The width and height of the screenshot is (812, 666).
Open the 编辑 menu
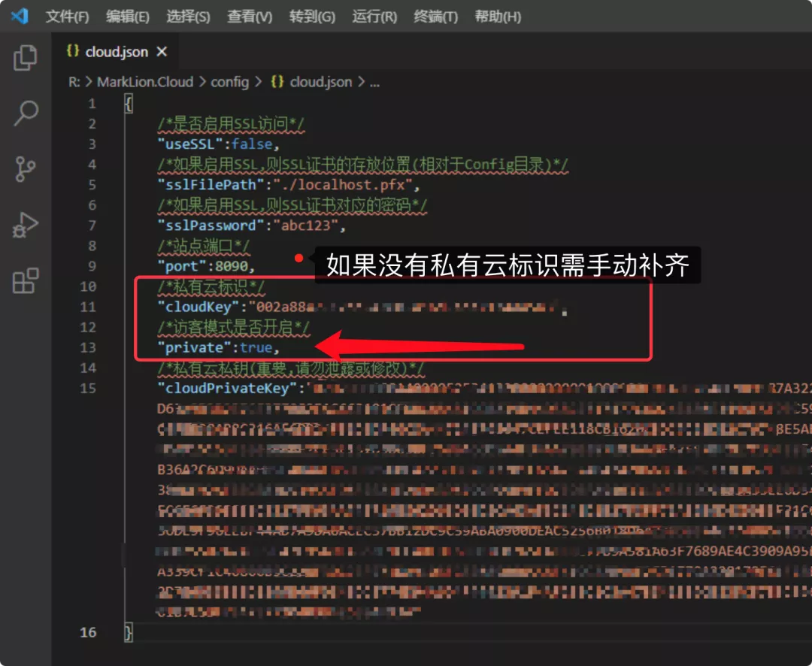tap(127, 17)
